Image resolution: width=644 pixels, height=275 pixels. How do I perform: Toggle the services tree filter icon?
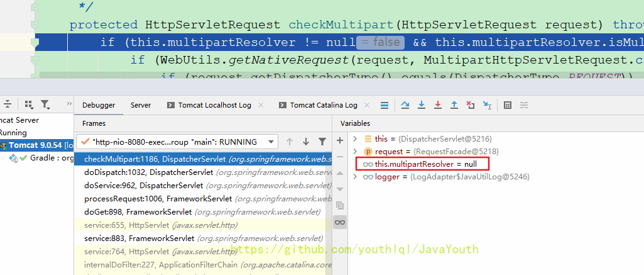tap(45, 104)
